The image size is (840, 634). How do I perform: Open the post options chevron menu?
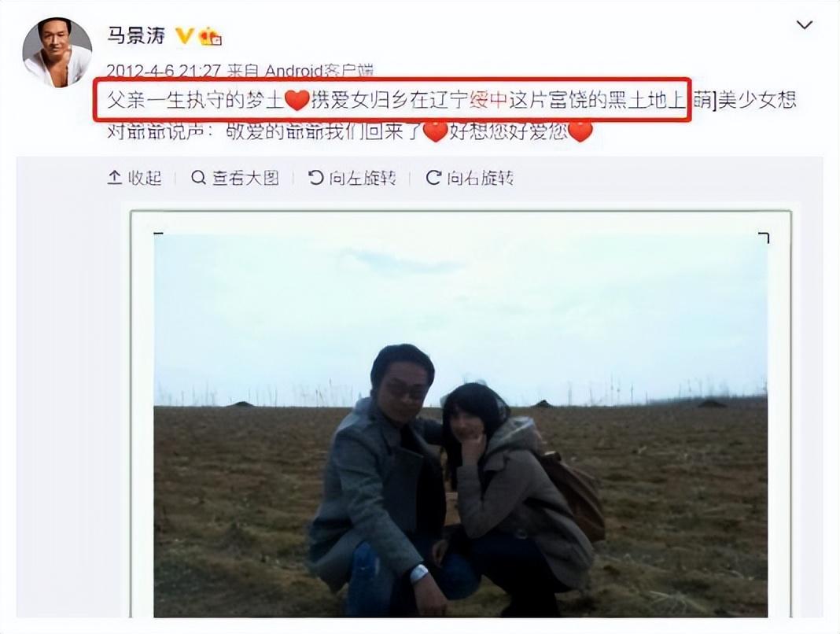click(x=805, y=24)
